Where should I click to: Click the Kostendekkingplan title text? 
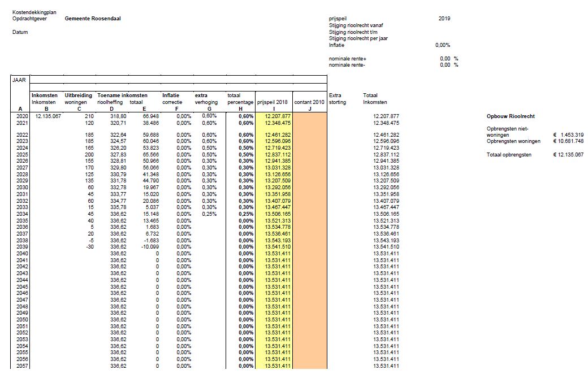click(x=34, y=11)
